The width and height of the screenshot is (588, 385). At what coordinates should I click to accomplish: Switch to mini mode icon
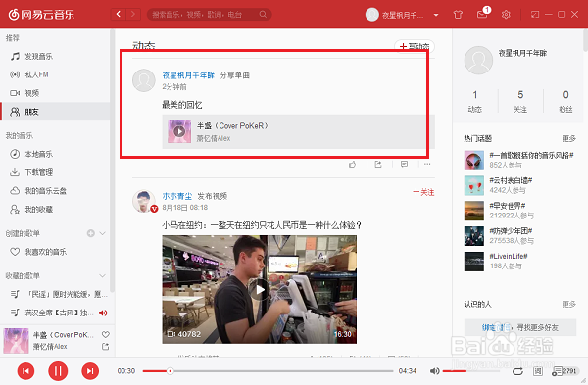point(535,15)
